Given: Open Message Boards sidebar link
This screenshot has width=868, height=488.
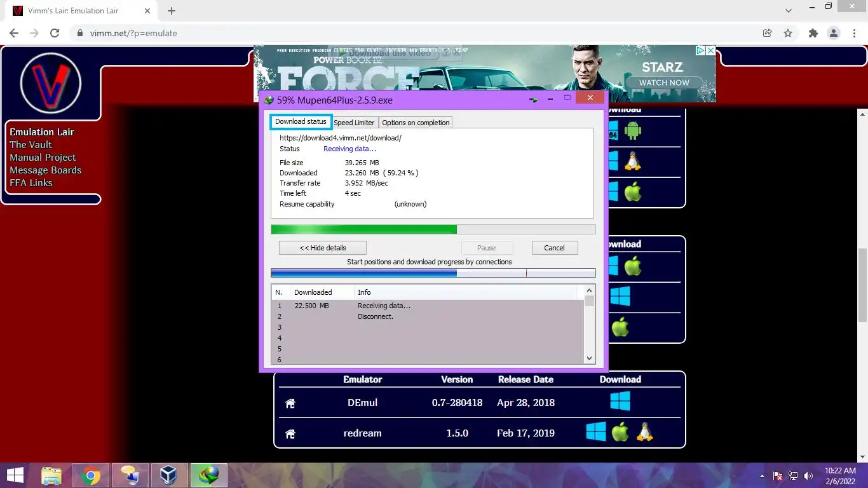Looking at the screenshot, I should pos(46,170).
